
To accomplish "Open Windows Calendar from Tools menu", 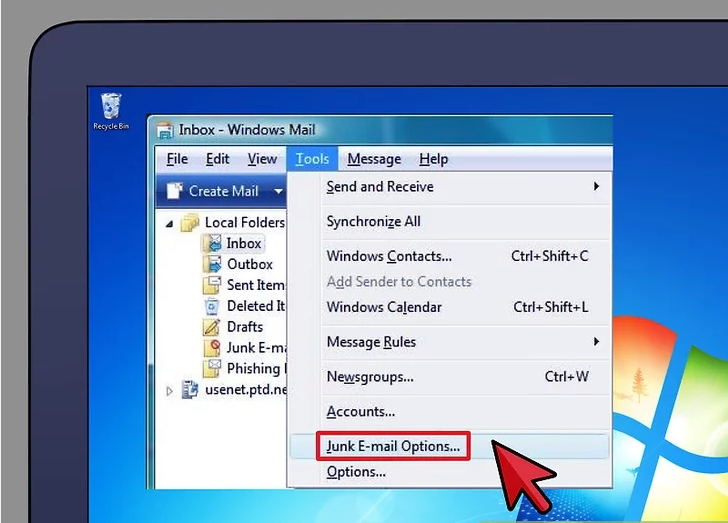I will [384, 307].
